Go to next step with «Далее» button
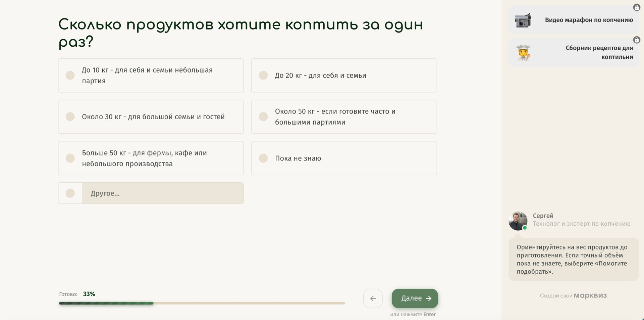Viewport: 644px width, 320px height. tap(415, 299)
